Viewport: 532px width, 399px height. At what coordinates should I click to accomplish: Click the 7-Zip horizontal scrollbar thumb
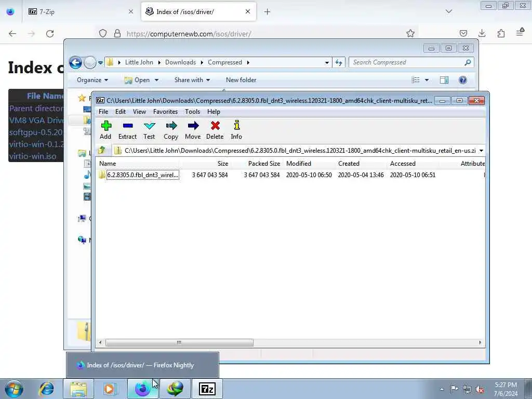179,343
